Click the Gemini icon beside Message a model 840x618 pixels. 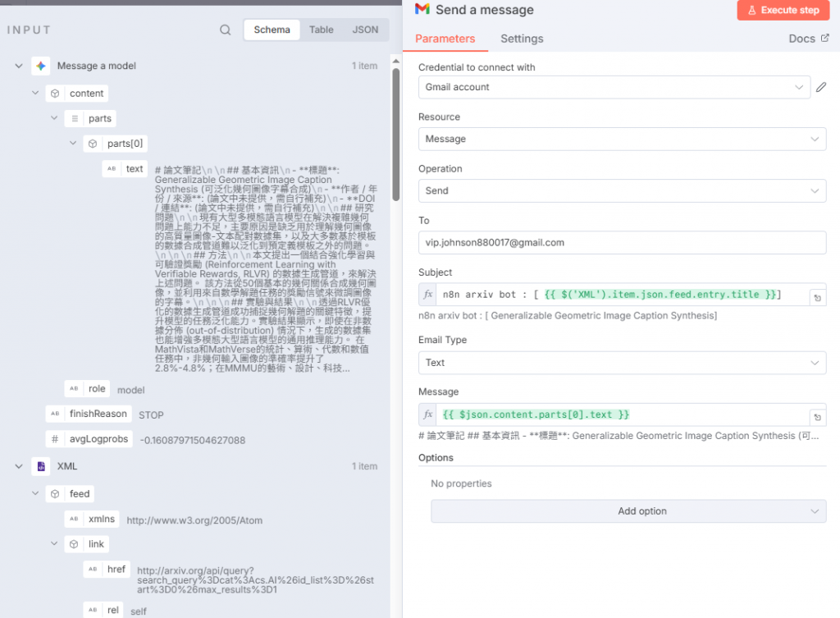41,66
